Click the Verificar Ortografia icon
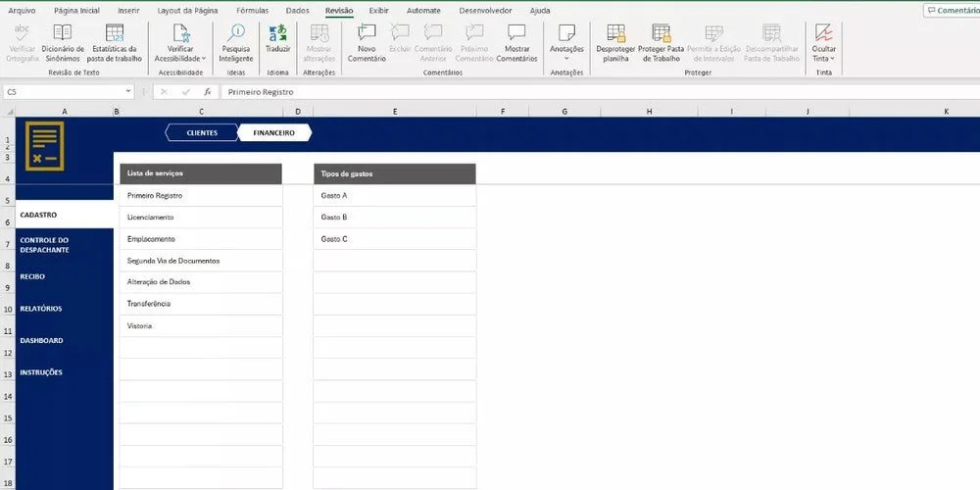Screen dimensions: 980x490 point(22,32)
